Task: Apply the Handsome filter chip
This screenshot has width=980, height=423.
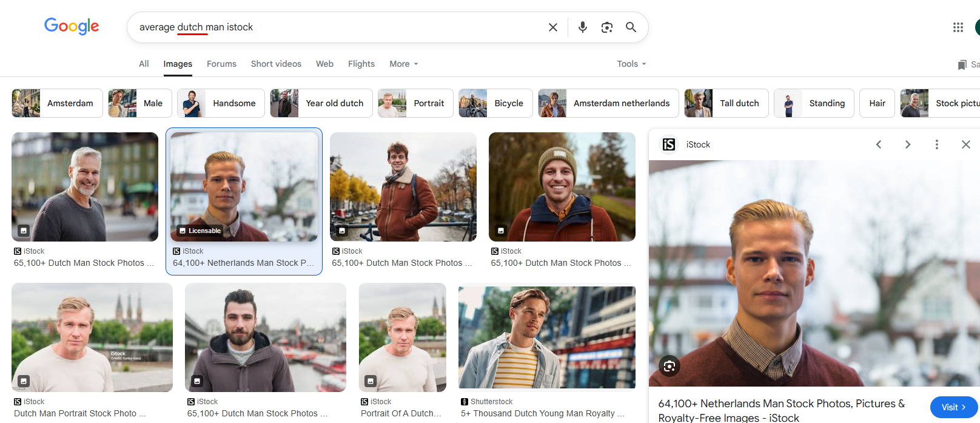Action: (221, 103)
